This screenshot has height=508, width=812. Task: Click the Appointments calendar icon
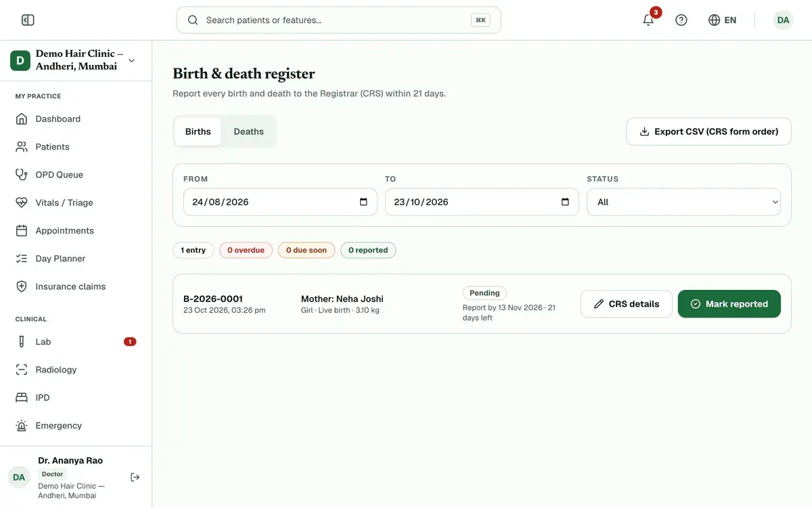tap(22, 230)
